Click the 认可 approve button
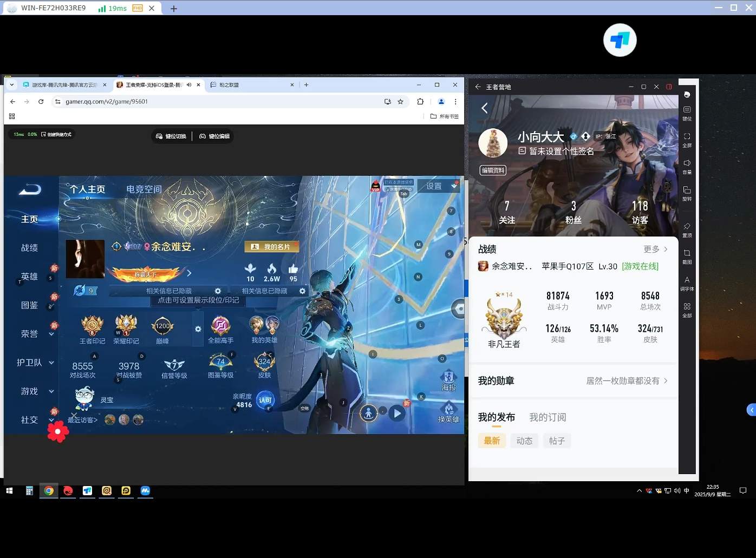756x558 pixels. 265,401
